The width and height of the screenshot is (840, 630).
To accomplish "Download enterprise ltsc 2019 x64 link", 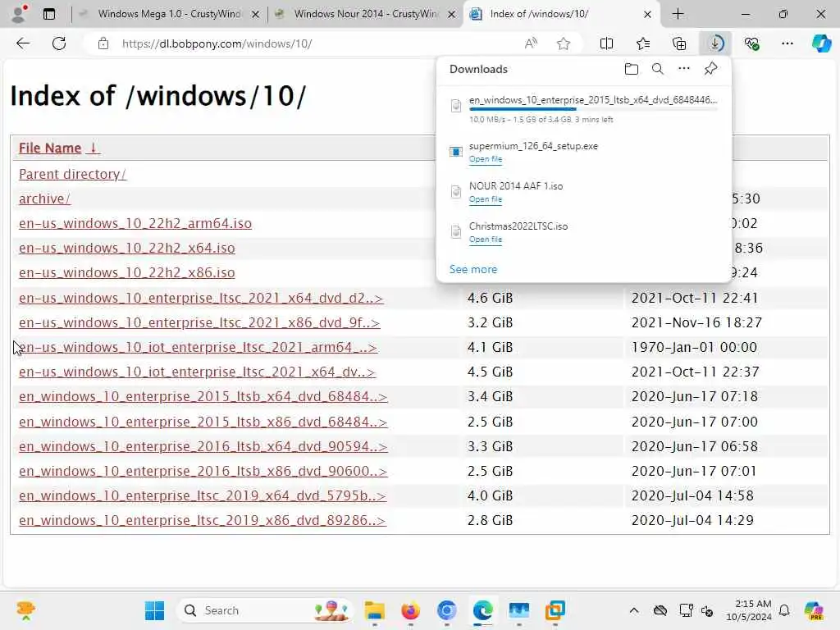I will tap(203, 495).
